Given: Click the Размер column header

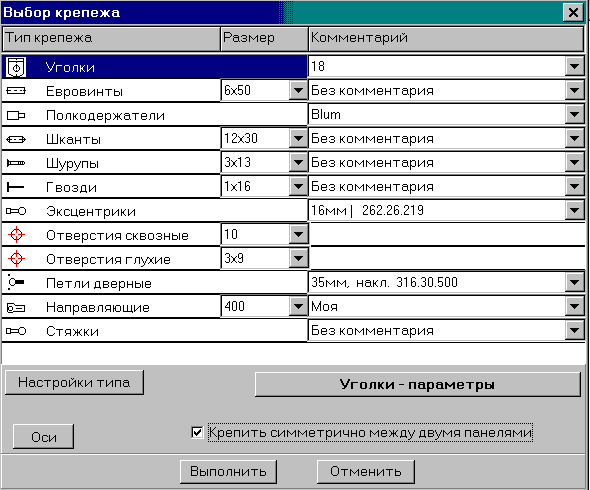Looking at the screenshot, I should click(264, 39).
